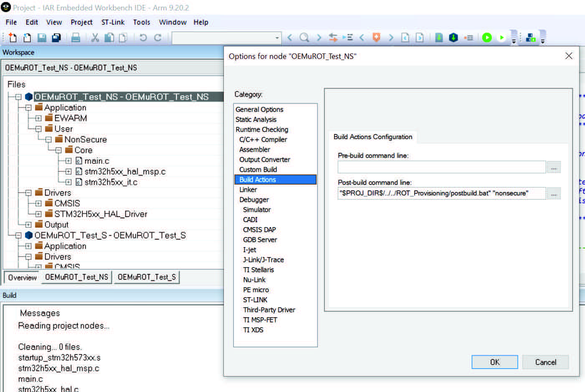
Task: Click the Paste toolbar icon
Action: point(123,38)
